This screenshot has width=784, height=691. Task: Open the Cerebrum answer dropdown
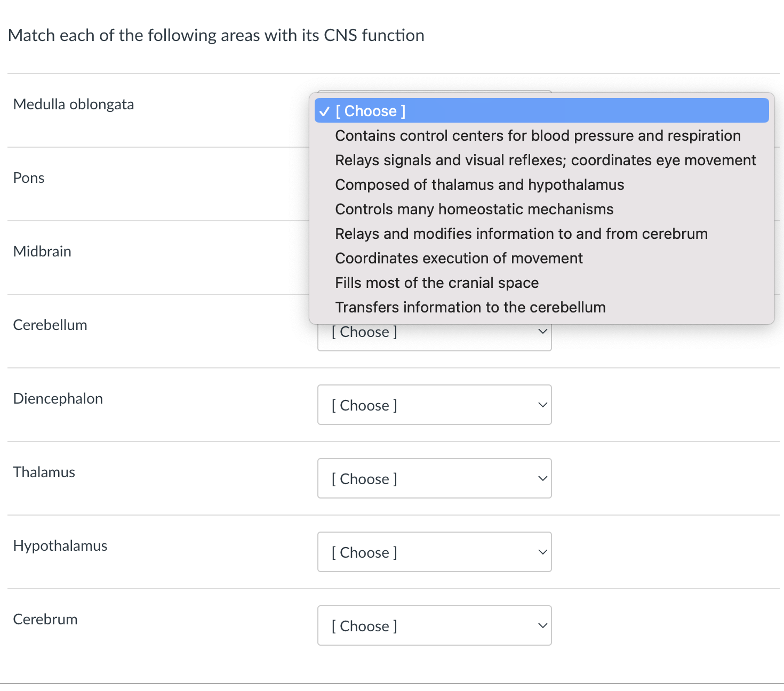point(434,626)
